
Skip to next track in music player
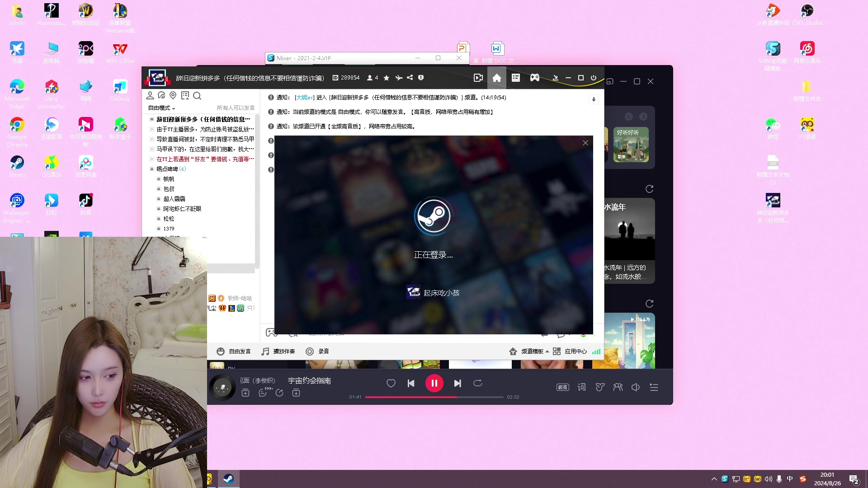[458, 383]
